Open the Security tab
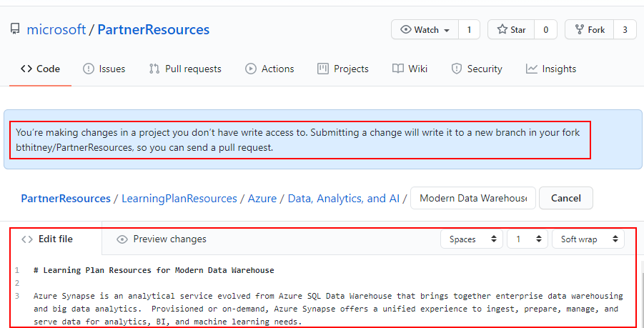Screen dimensions: 644x328 click(x=477, y=69)
